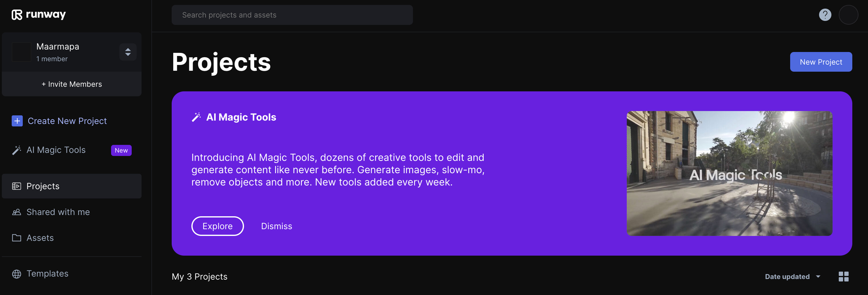Click the Maarmapa workspace name
The image size is (868, 295).
pyautogui.click(x=58, y=46)
